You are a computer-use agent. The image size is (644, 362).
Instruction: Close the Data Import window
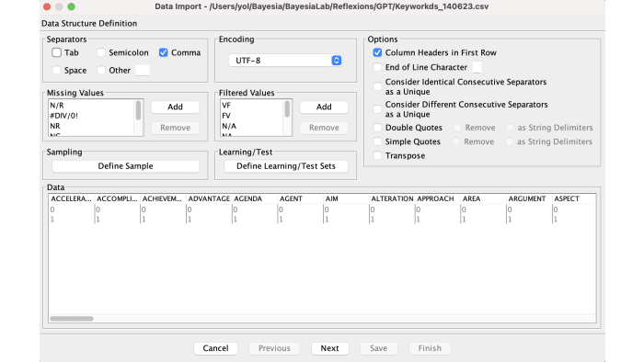point(47,6)
